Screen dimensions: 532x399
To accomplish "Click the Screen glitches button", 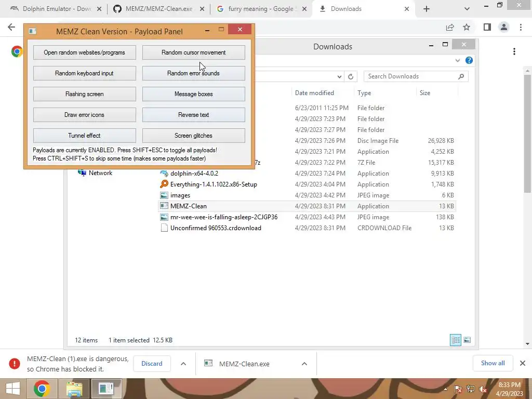I will [193, 136].
